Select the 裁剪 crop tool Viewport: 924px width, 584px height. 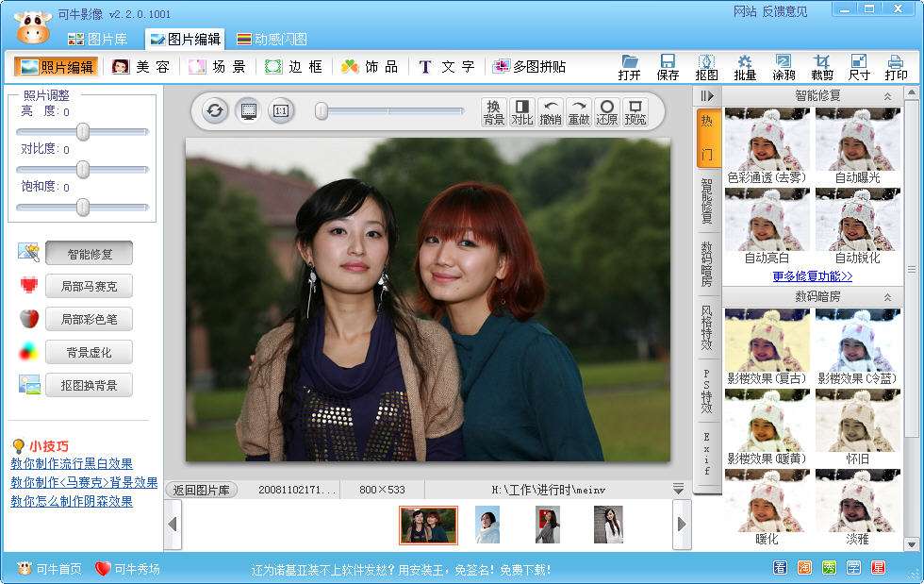pos(822,66)
